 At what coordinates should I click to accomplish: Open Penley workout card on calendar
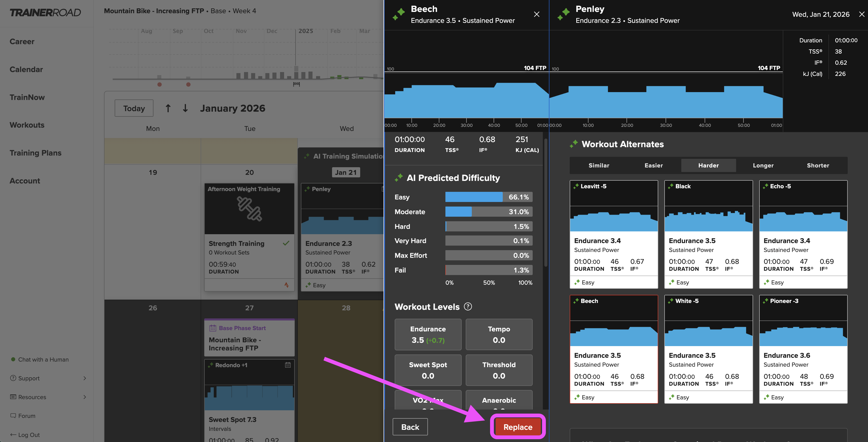pos(342,237)
